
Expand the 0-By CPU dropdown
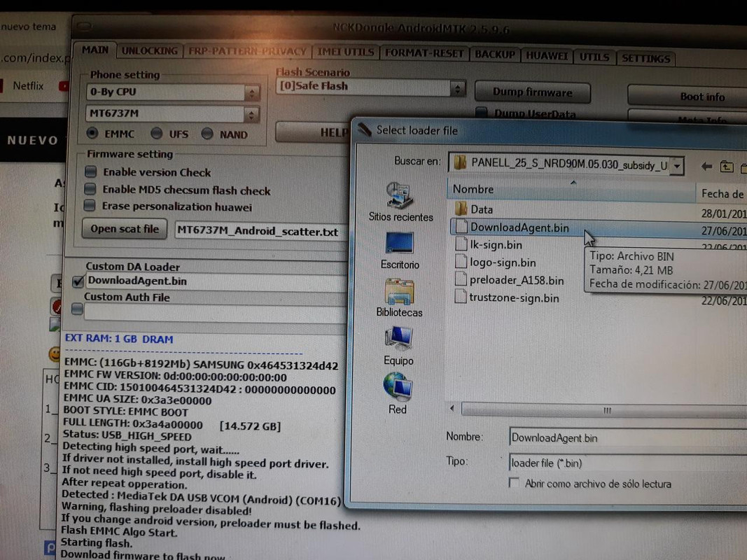point(252,92)
